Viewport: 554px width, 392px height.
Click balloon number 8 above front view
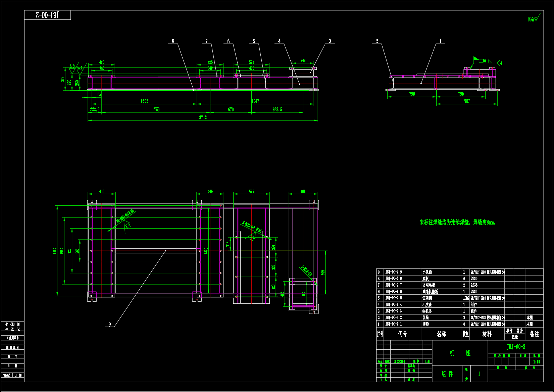click(x=173, y=41)
